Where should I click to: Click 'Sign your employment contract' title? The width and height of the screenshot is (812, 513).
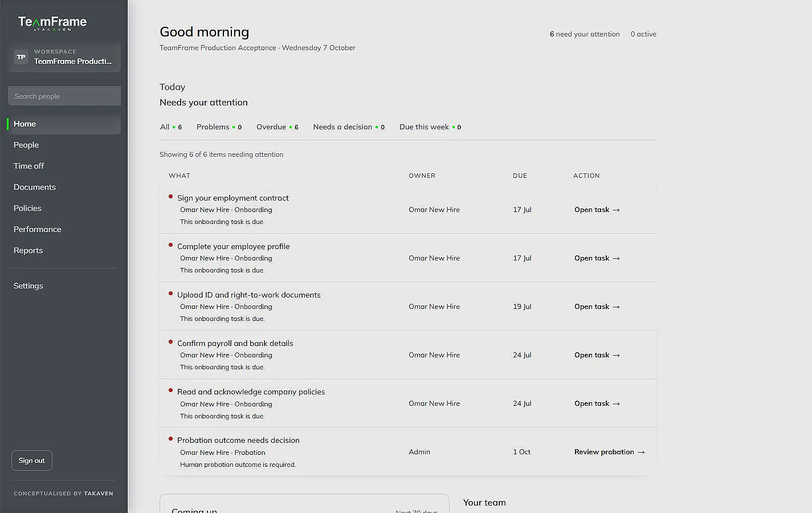coord(233,198)
